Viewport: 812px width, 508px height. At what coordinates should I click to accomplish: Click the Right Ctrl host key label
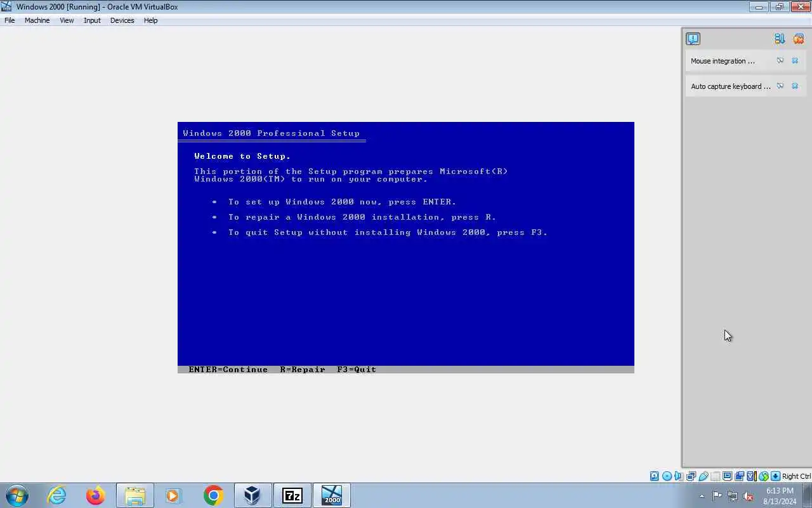pos(796,476)
